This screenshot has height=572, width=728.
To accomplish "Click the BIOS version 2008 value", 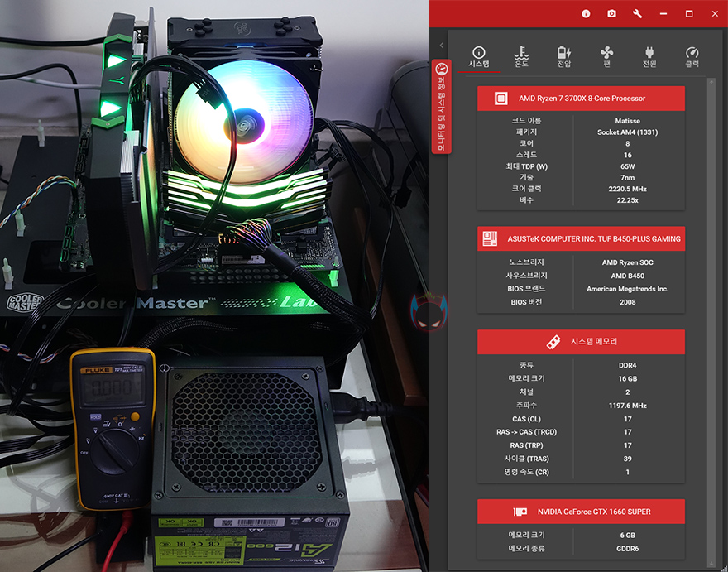I will [628, 302].
